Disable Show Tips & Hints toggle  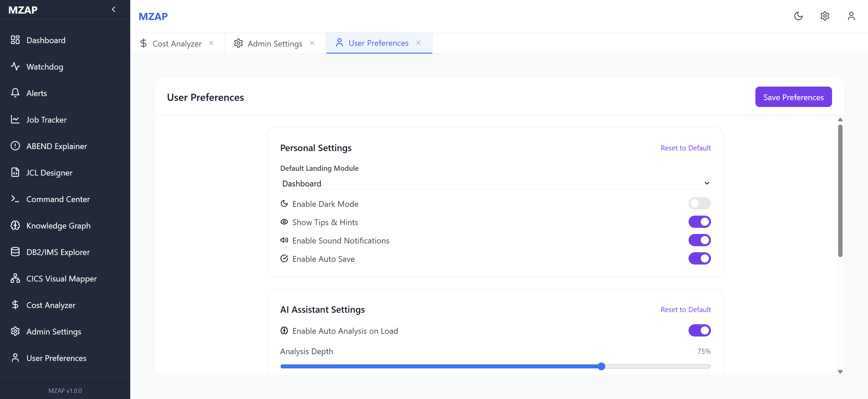[x=699, y=222]
